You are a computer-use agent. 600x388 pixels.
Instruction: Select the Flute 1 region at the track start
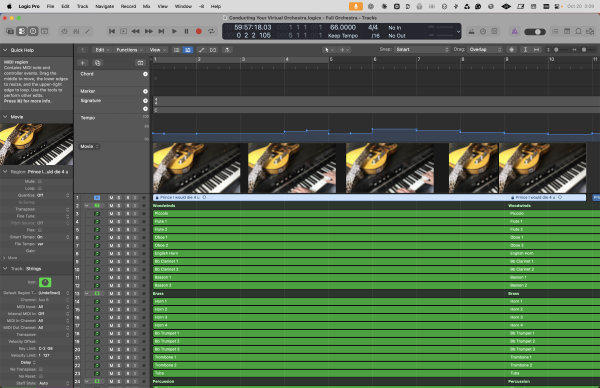tap(330, 222)
